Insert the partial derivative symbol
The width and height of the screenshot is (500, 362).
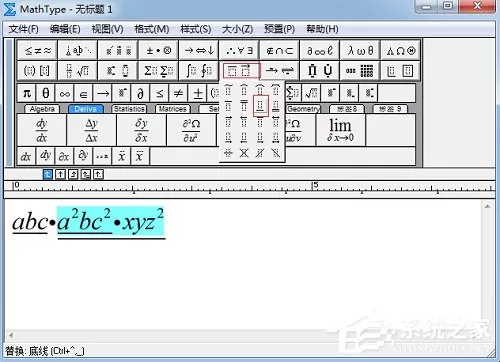pyautogui.click(x=140, y=93)
